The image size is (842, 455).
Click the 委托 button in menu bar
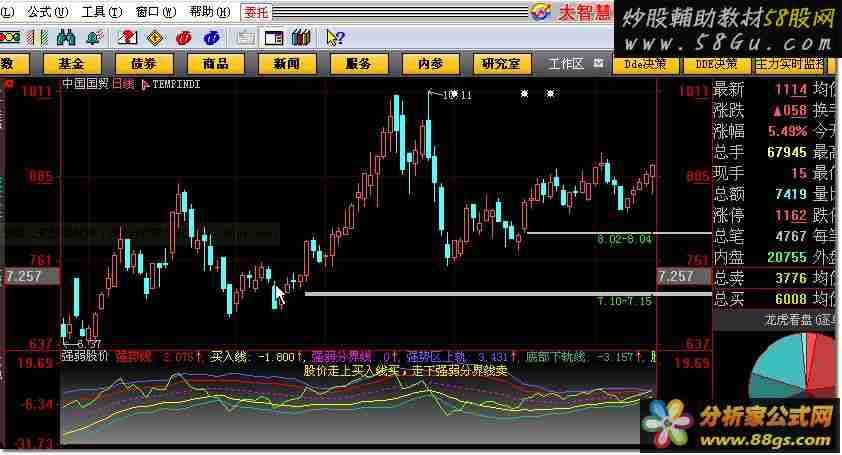[256, 11]
